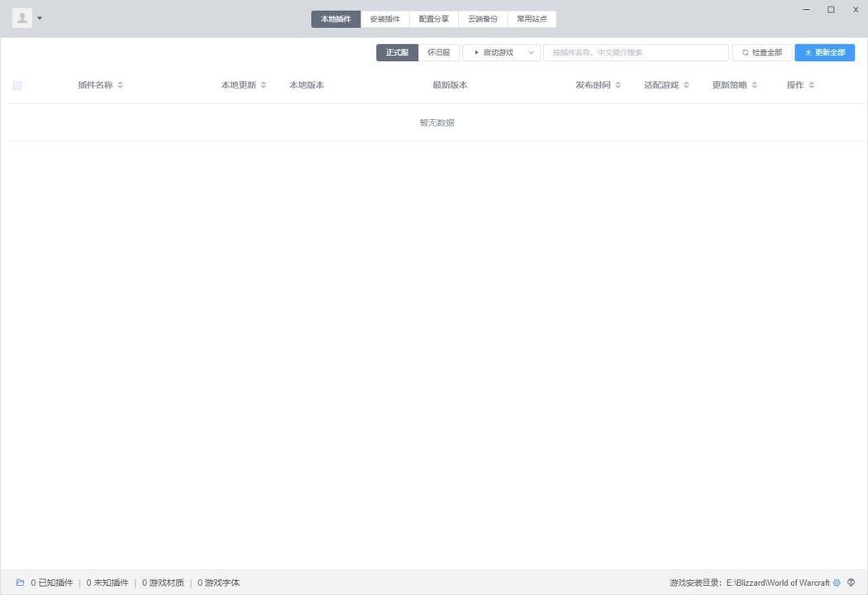Switch to the 安装插件 tab

(385, 18)
